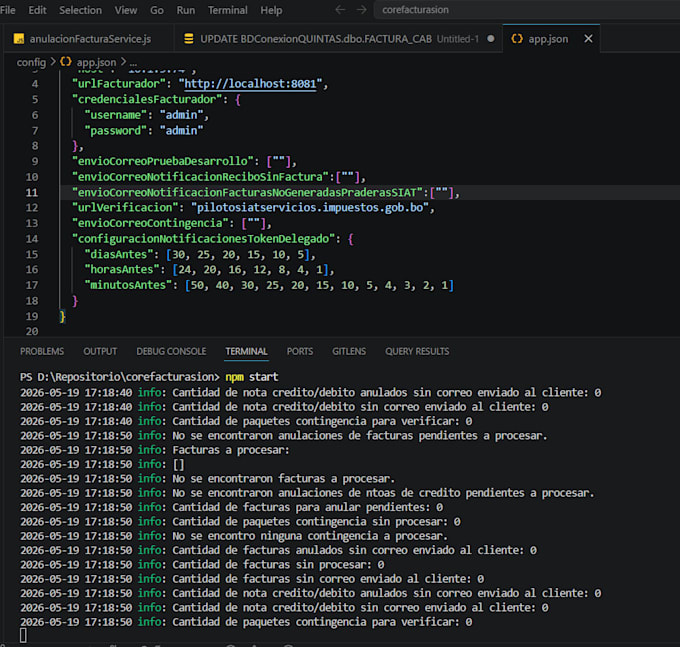Go back with the left arrow
The height and width of the screenshot is (647, 680).
click(340, 10)
